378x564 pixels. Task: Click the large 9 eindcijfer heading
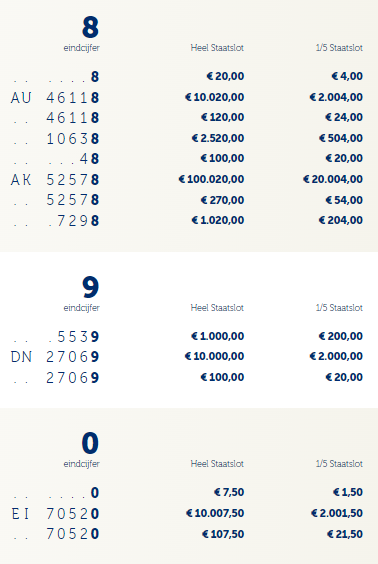[90, 287]
